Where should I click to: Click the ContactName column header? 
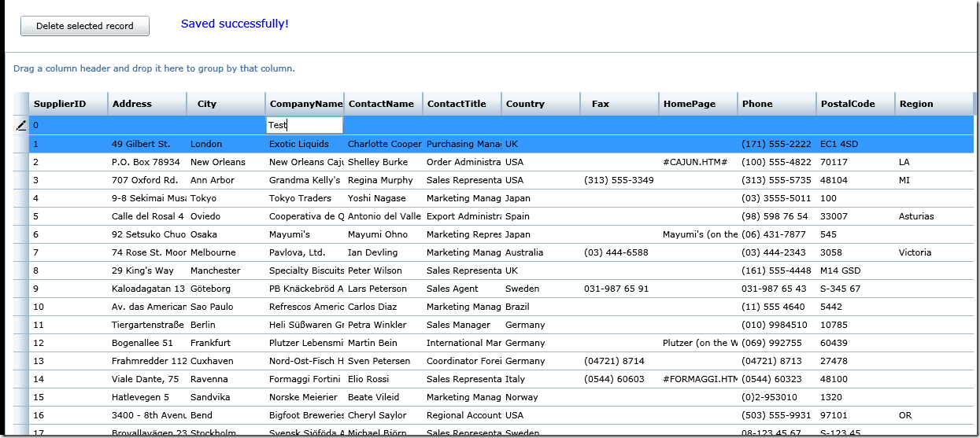[x=383, y=104]
